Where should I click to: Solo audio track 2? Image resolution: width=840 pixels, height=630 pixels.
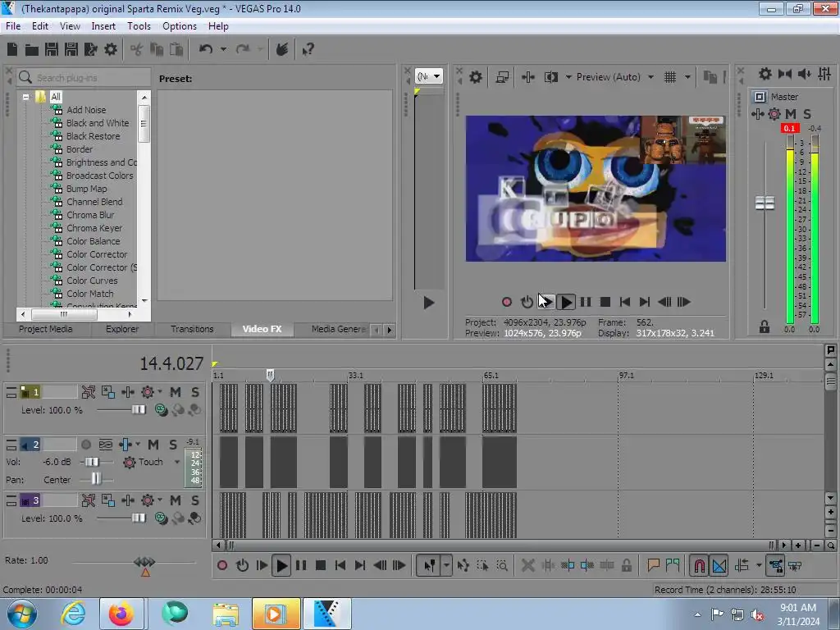[x=173, y=445]
